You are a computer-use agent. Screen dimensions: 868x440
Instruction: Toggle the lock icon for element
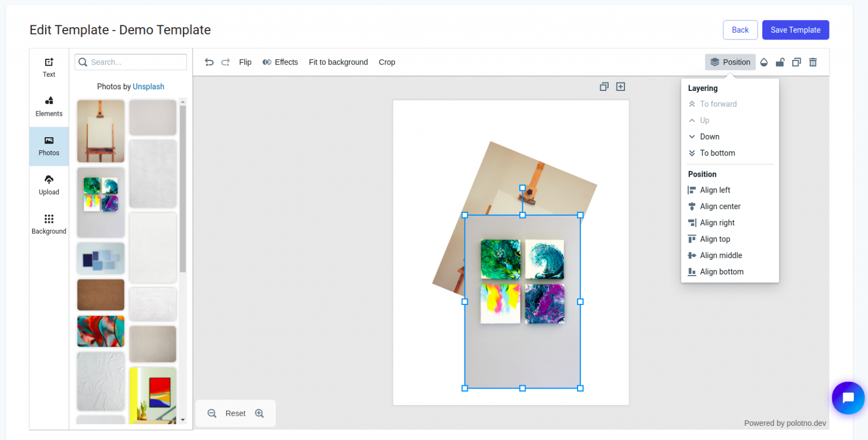pyautogui.click(x=780, y=62)
